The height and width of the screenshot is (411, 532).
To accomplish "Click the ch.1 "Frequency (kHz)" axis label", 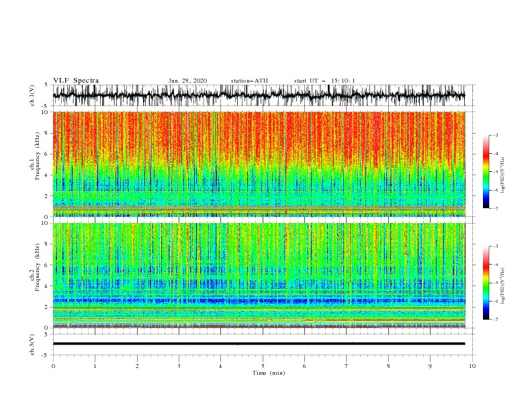I will pyautogui.click(x=38, y=156).
